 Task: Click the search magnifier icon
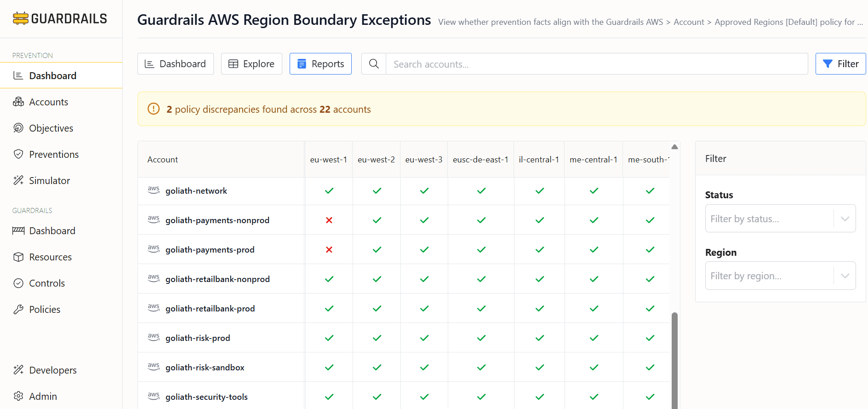pos(374,63)
